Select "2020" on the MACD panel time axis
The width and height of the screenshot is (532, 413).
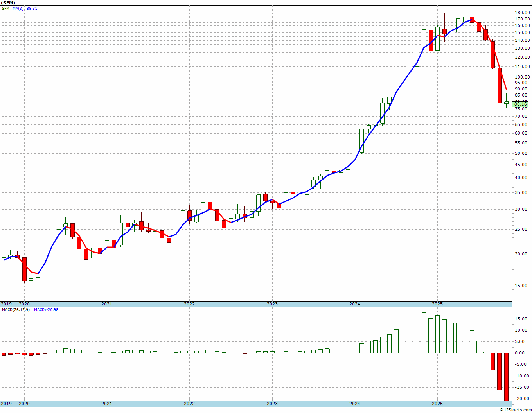(24, 404)
